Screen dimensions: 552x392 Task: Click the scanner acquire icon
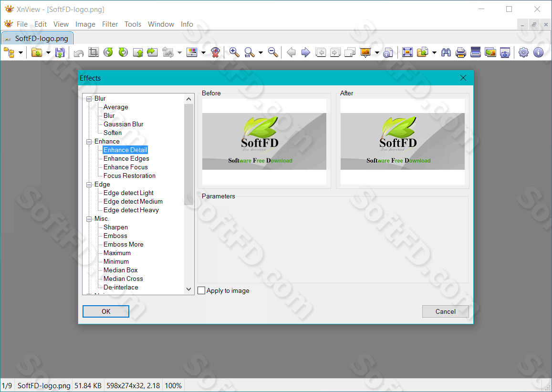point(476,52)
